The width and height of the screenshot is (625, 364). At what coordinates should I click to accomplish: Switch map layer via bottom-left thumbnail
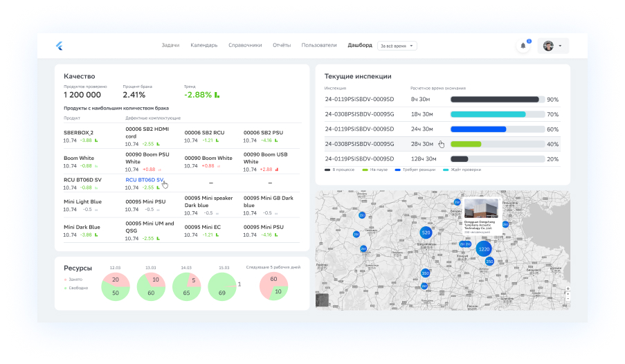(x=323, y=300)
